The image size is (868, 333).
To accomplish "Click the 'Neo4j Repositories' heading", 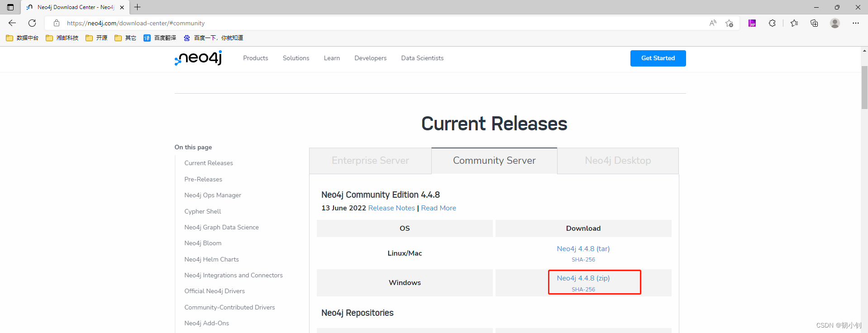I will tap(358, 313).
